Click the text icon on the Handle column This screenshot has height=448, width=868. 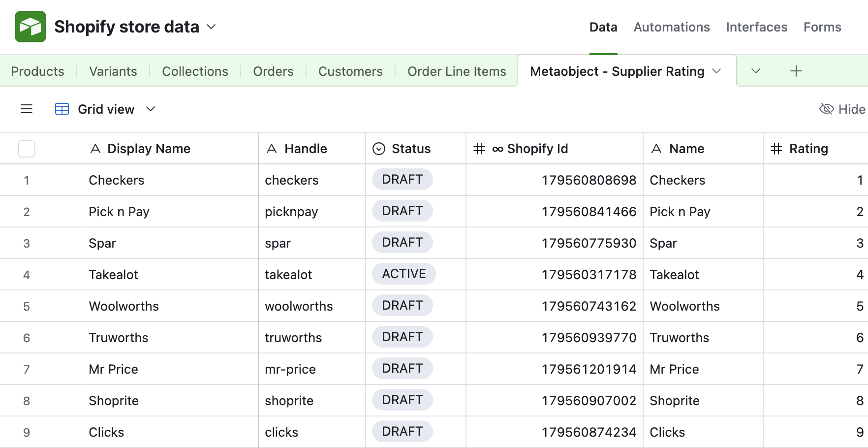point(271,148)
